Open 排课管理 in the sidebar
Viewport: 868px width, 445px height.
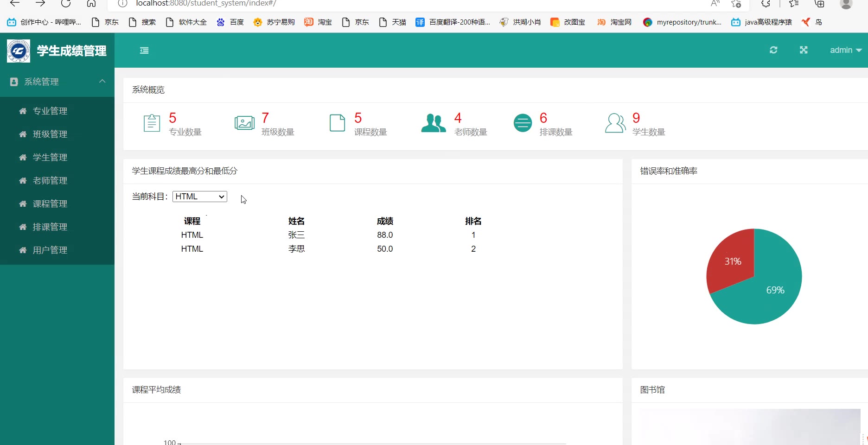(50, 227)
